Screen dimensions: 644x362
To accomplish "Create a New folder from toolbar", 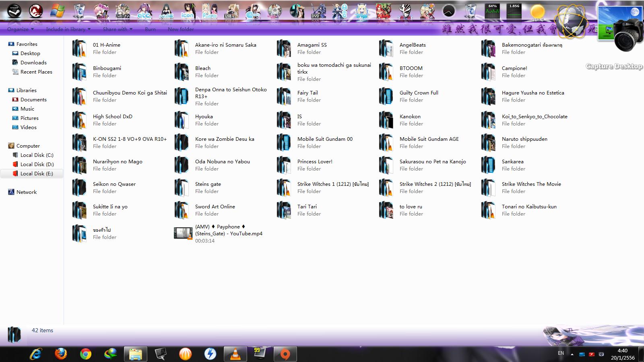I will click(x=181, y=29).
